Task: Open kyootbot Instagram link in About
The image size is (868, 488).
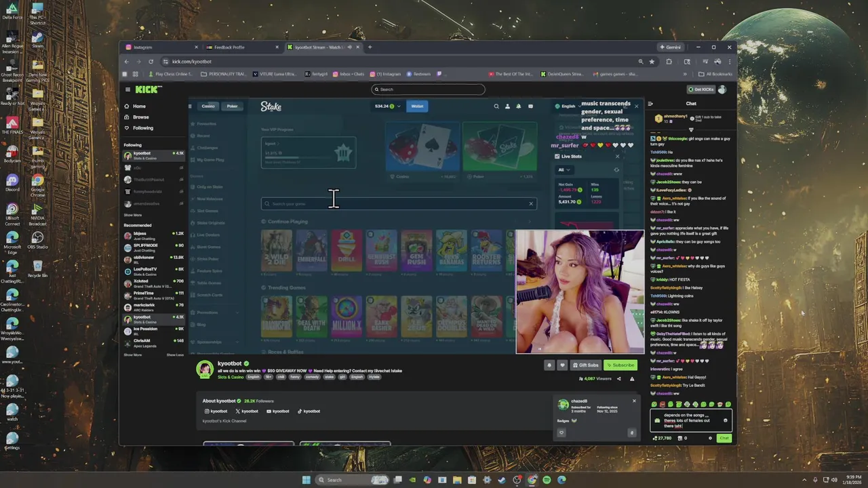Action: point(216,411)
